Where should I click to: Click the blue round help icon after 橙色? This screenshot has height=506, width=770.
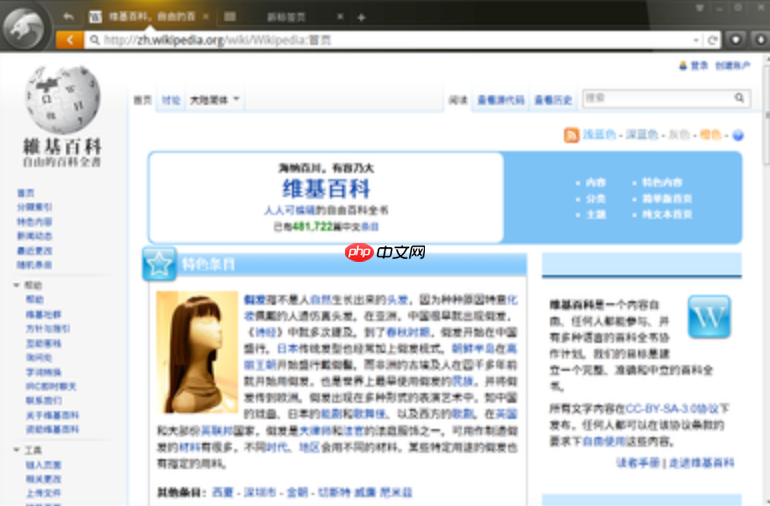[738, 135]
